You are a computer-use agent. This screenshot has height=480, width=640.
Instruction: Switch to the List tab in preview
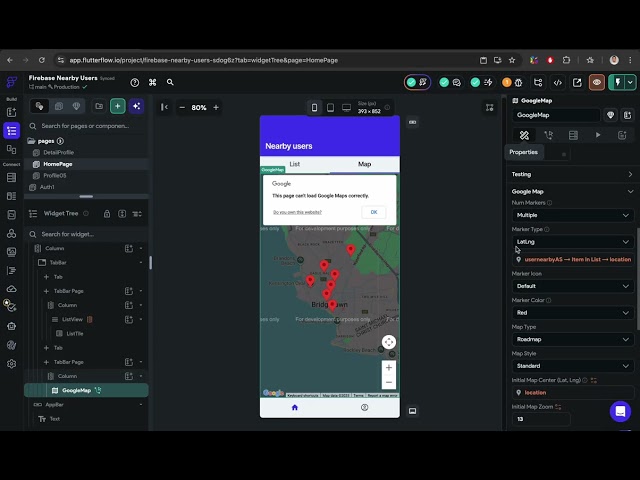295,164
